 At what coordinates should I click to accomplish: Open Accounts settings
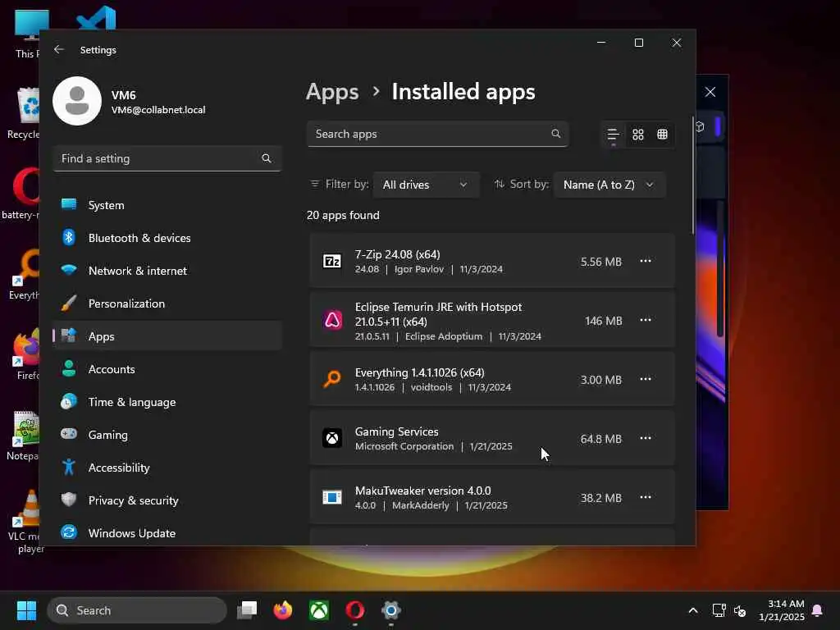click(167, 369)
